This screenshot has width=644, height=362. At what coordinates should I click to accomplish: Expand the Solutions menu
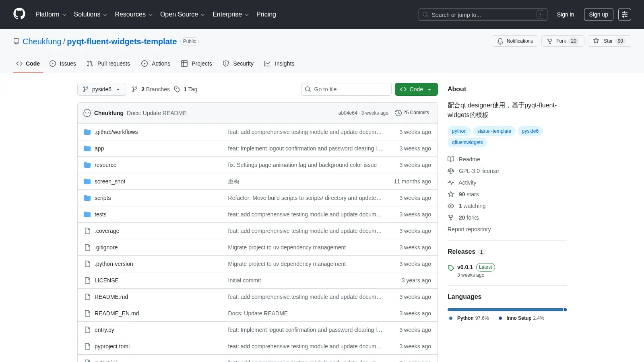pyautogui.click(x=91, y=14)
